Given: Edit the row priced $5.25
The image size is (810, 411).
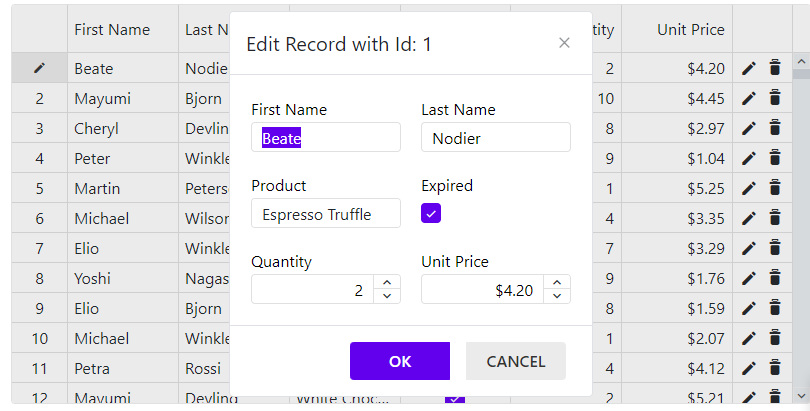Looking at the screenshot, I should 749,188.
